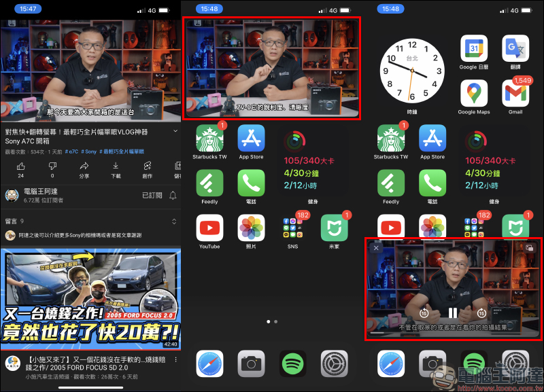Tap the picture-in-picture progress bar
The image size is (544, 392).
tap(453, 333)
